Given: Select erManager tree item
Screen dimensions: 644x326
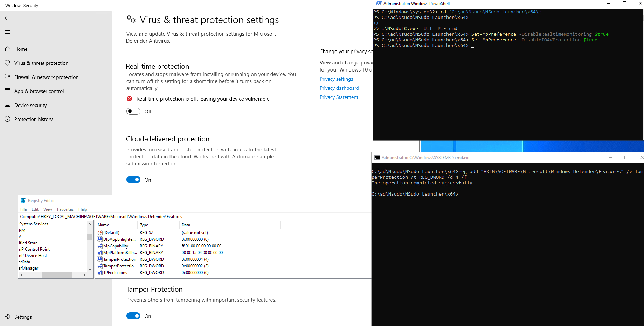Looking at the screenshot, I should (28, 268).
